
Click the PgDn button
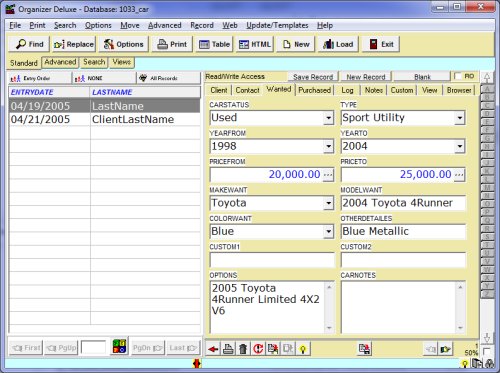pyautogui.click(x=148, y=348)
